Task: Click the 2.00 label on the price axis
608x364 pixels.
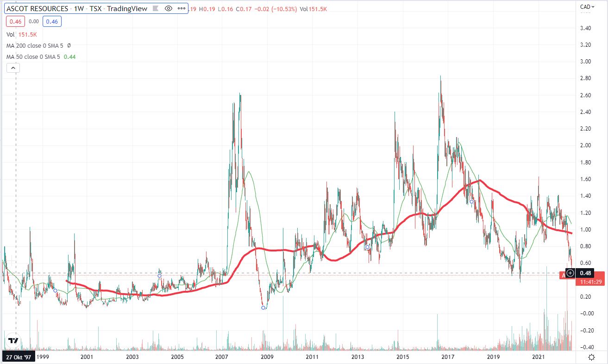Action: [585, 145]
